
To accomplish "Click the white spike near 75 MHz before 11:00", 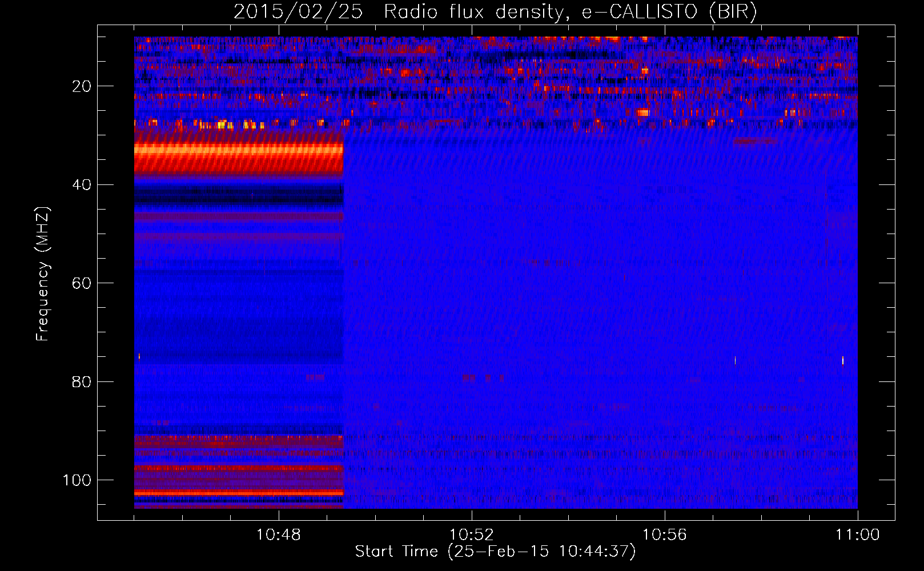I will point(843,360).
